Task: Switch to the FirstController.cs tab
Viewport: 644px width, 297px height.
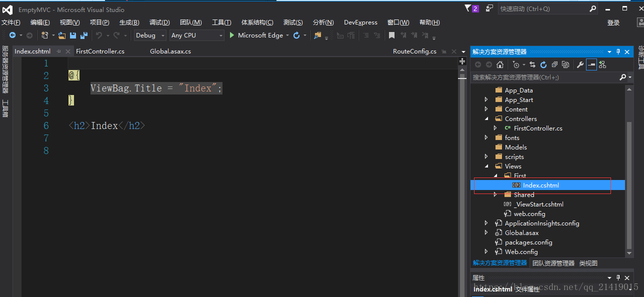Action: [100, 51]
